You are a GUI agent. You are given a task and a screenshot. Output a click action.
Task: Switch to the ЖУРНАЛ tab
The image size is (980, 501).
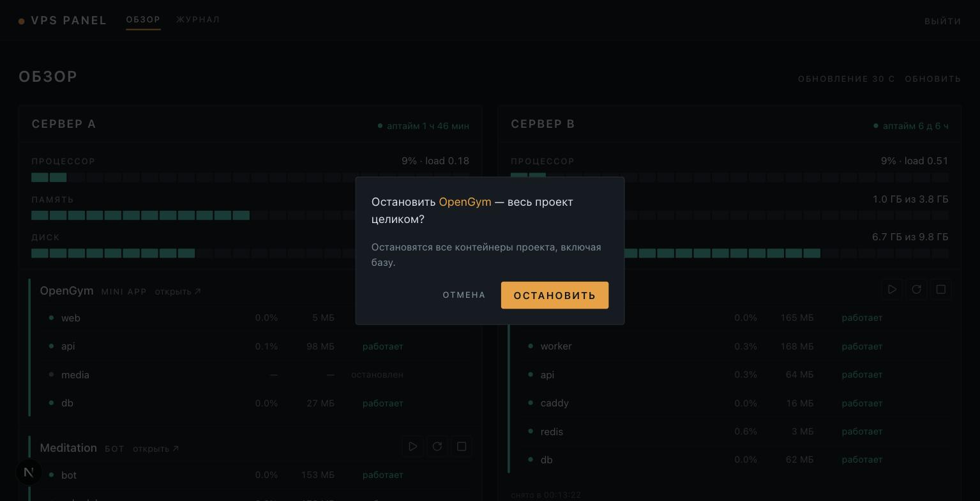tap(198, 20)
